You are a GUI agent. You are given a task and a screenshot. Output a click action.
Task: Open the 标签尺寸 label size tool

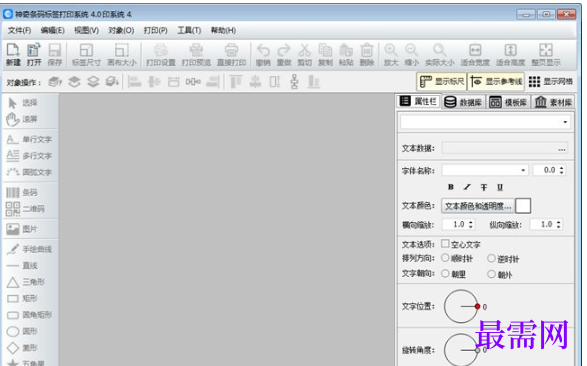86,55
